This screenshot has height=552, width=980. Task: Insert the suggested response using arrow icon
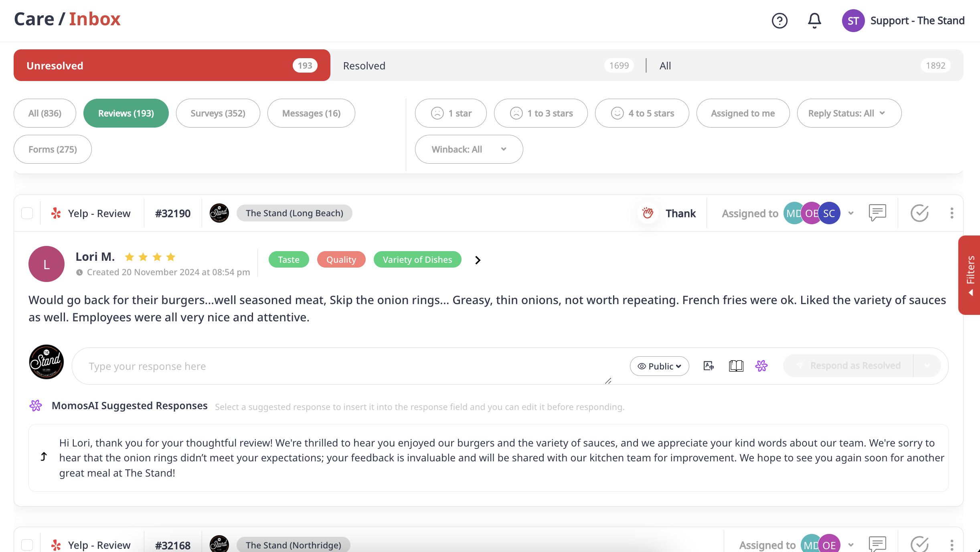(44, 457)
